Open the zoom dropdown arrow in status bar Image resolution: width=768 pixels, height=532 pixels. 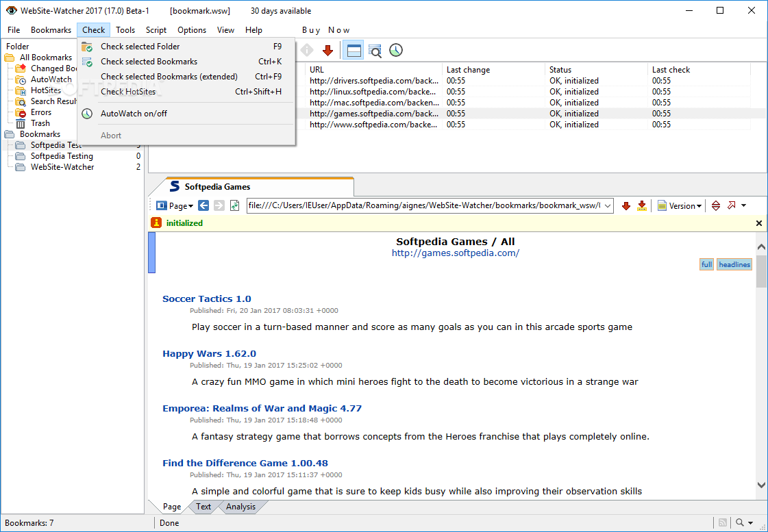pyautogui.click(x=751, y=522)
